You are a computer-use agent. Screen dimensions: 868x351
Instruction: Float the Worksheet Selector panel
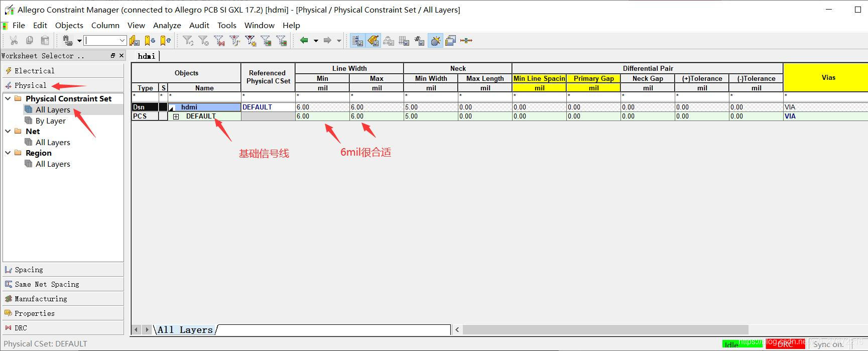pos(113,56)
